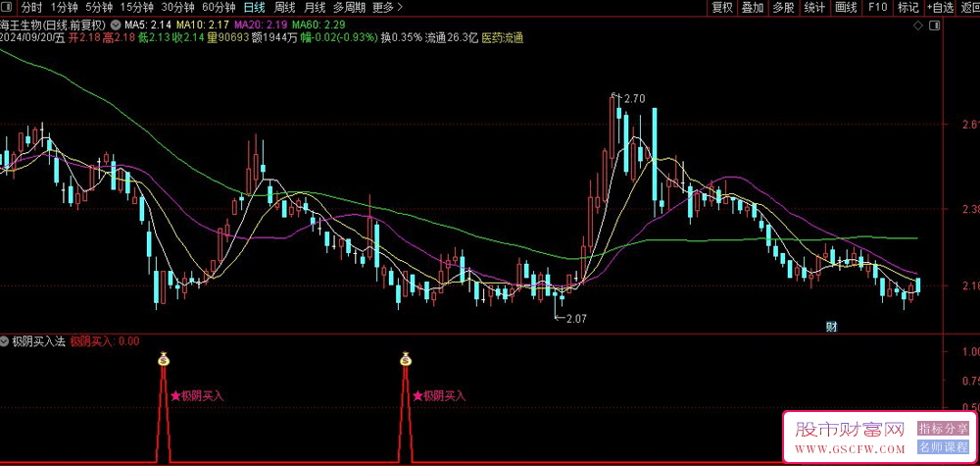Viewport: 980px width, 466px height.
Task: Click the 量90693 volume value
Action: tap(228, 38)
